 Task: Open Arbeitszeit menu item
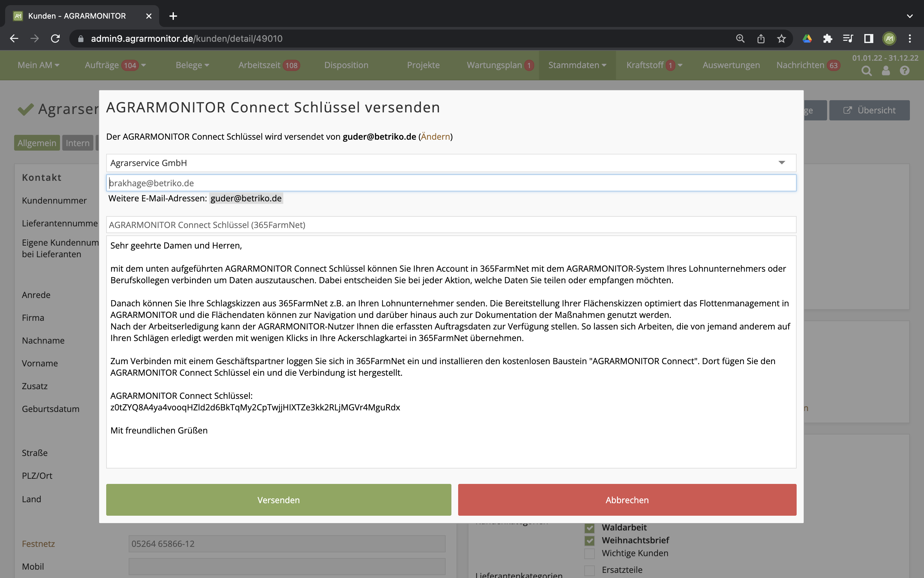269,65
